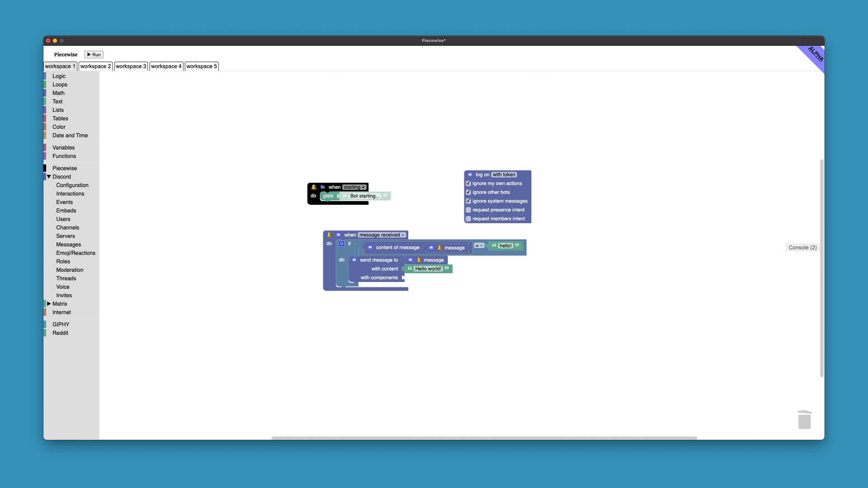Enable 'request members intent' checkbox
This screenshot has height=488, width=868.
click(468, 219)
